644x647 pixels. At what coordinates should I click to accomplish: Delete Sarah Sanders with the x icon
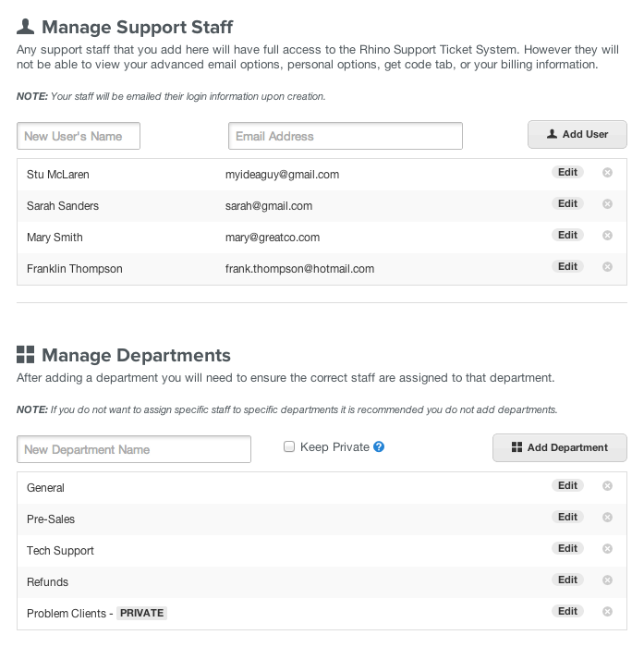[x=607, y=204]
